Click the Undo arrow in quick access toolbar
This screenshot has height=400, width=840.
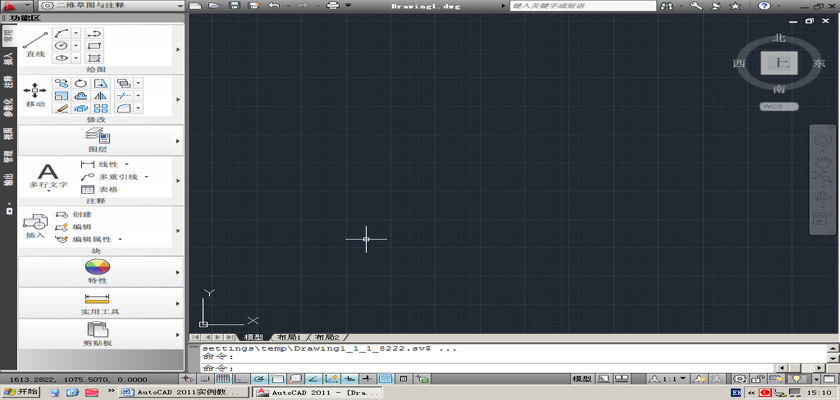point(273,5)
